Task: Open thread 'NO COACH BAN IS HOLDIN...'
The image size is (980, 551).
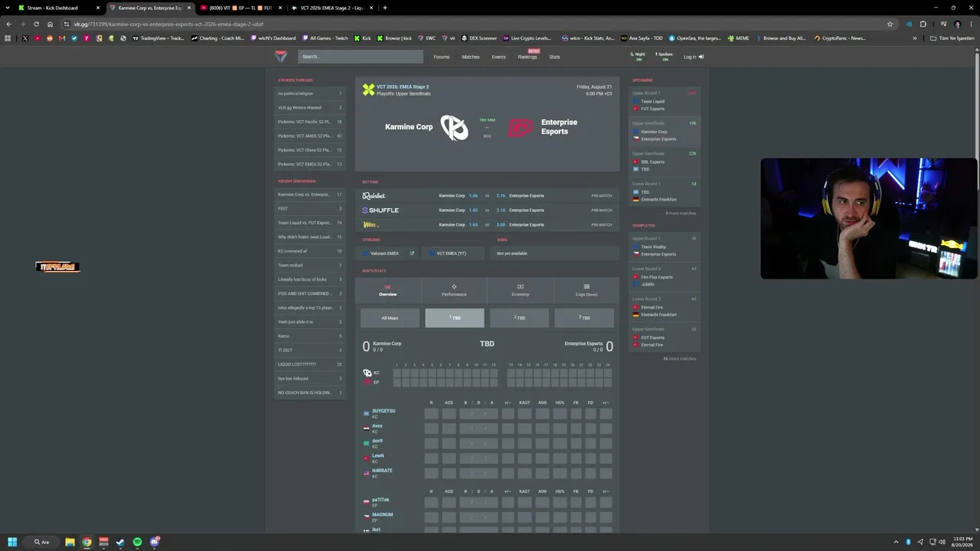Action: pos(310,393)
